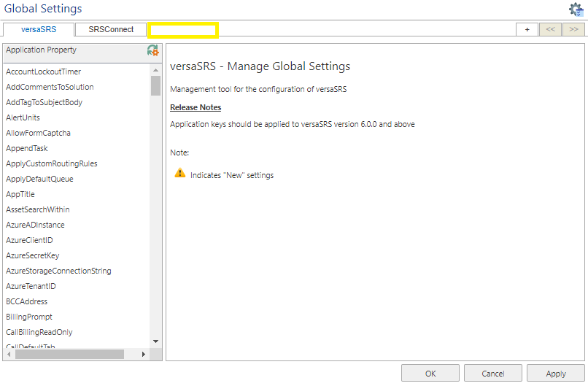Click the Cancel button

pos(492,374)
